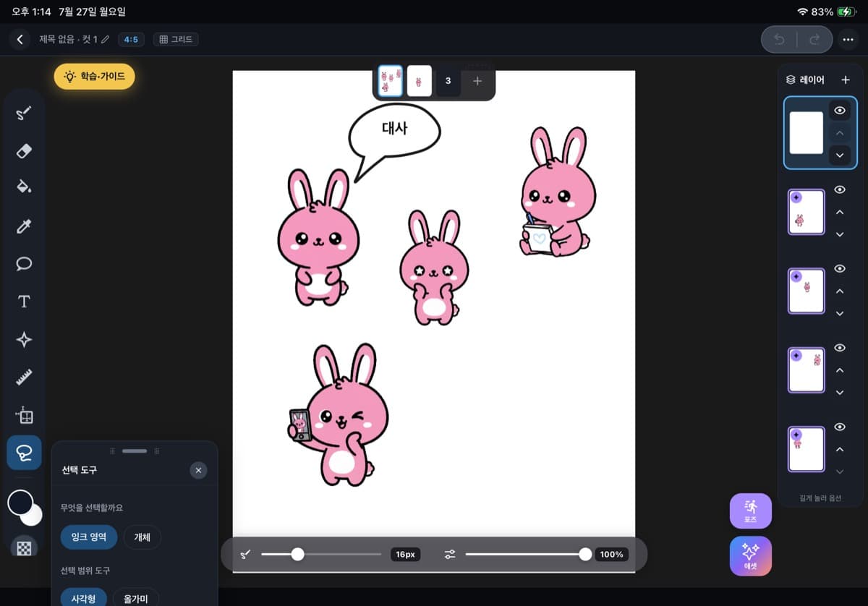Close the 선택 도구 panel
Viewport: 868px width, 606px height.
click(x=198, y=471)
